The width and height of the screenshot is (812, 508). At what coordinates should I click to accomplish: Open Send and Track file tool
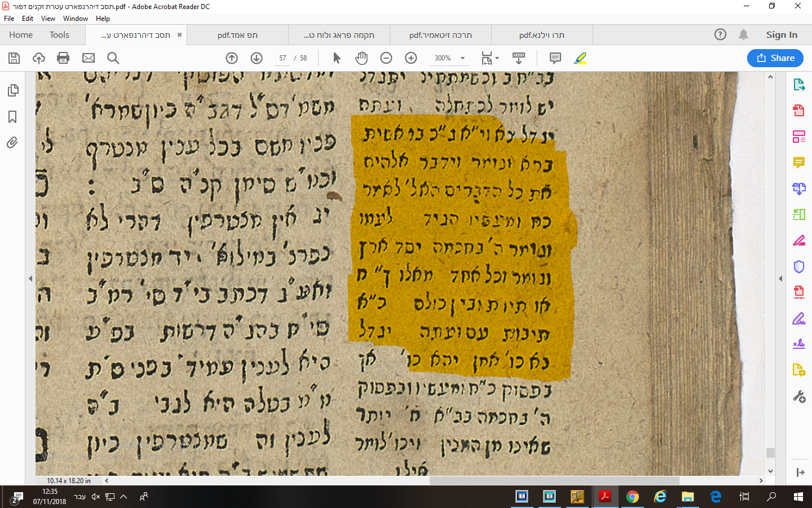point(799,370)
